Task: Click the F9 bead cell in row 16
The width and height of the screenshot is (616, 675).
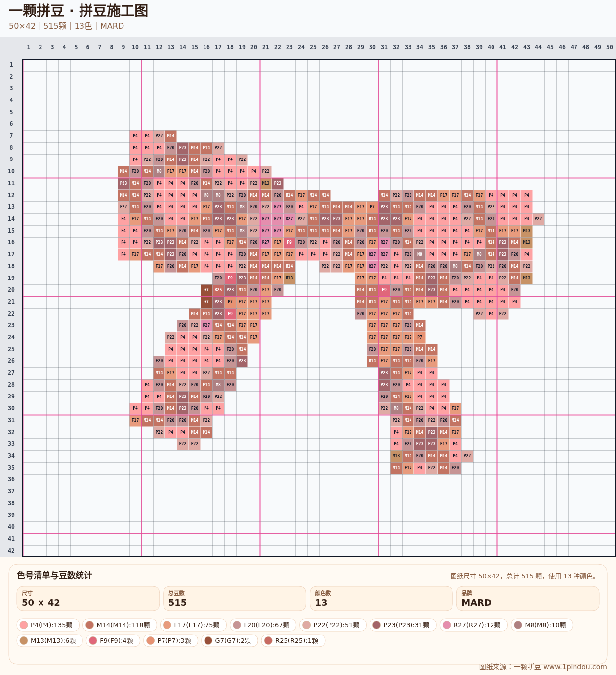Action: (x=289, y=242)
